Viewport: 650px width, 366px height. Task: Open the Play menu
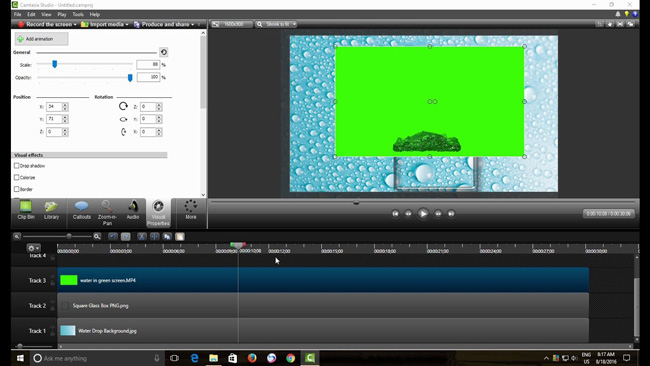62,15
